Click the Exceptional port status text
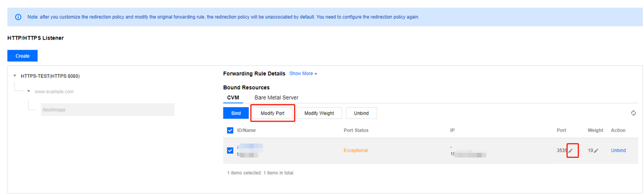The height and width of the screenshot is (195, 644). (356, 150)
